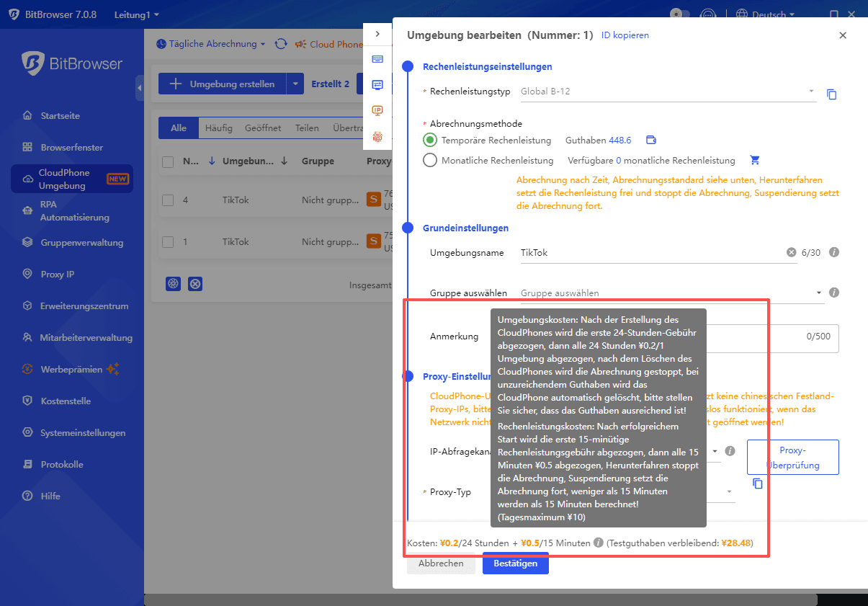This screenshot has width=868, height=606.
Task: Open Proxy IP in the sidebar
Action: click(x=58, y=275)
